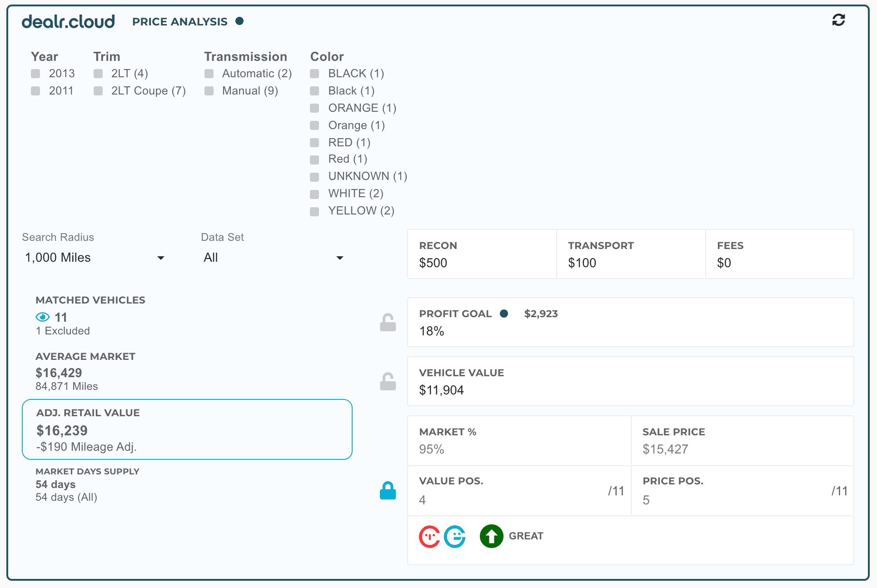The width and height of the screenshot is (877, 588).
Task: Tick the YELLOW color filter checkbox
Action: click(x=314, y=211)
